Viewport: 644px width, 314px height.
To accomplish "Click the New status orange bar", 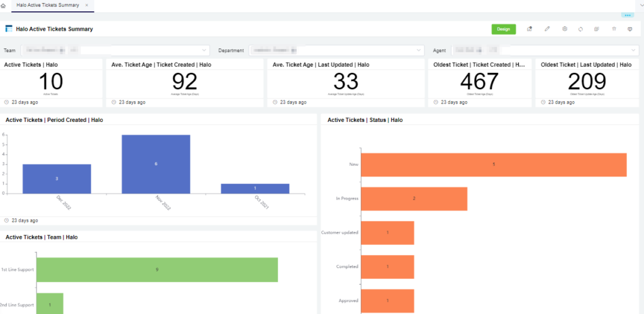I will point(494,165).
